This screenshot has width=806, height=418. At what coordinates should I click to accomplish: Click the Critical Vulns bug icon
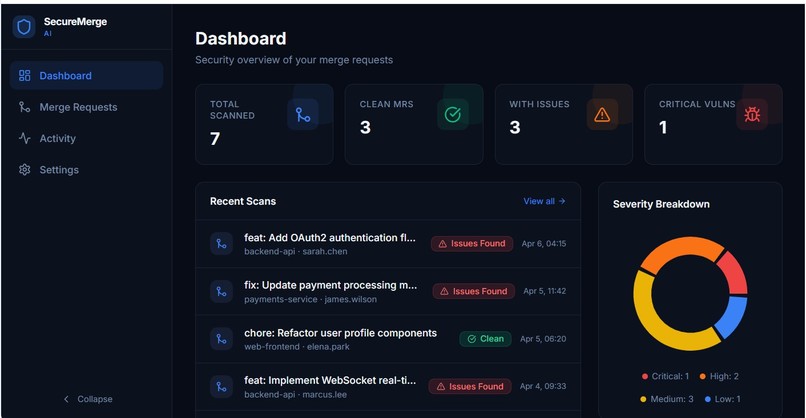(x=752, y=115)
